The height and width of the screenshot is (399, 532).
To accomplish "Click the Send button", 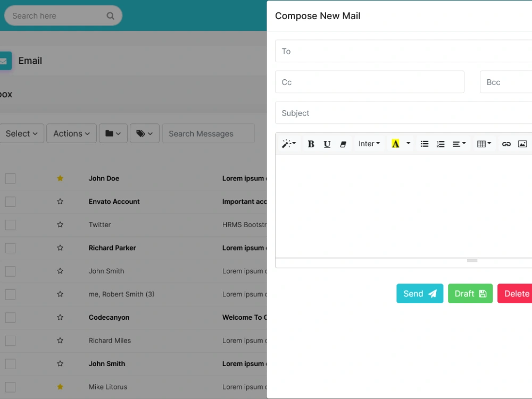I will 420,294.
